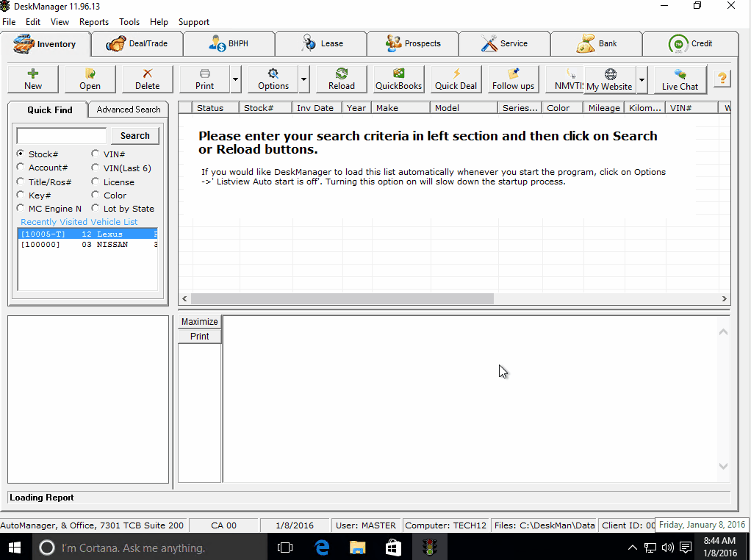Launch Live Chat support
This screenshot has width=751, height=560.
click(680, 79)
